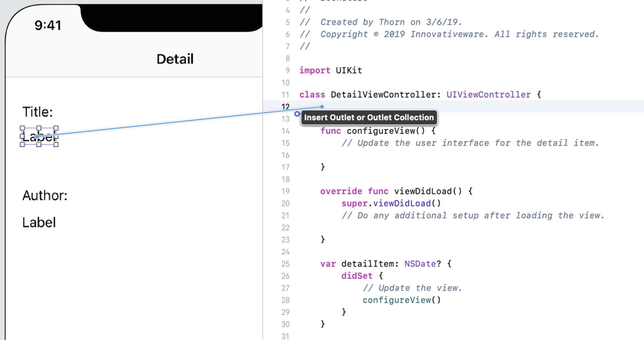Click super.viewDidLoad() call
Viewport: 644px width, 340px height.
pyautogui.click(x=391, y=203)
